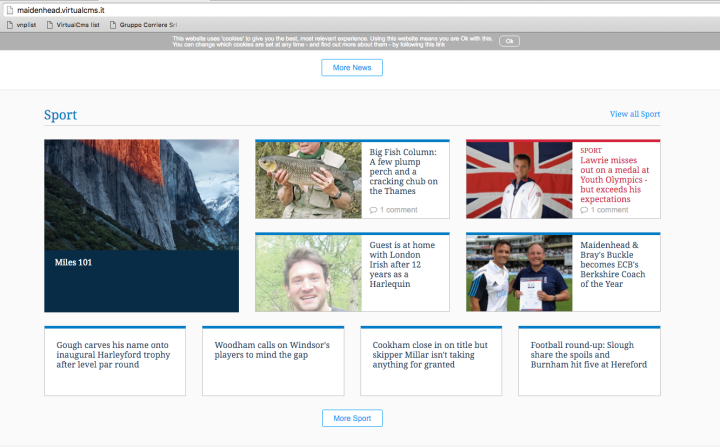Screen dimensions: 720x448
Task: Click the Sport section heading
Action: point(60,115)
